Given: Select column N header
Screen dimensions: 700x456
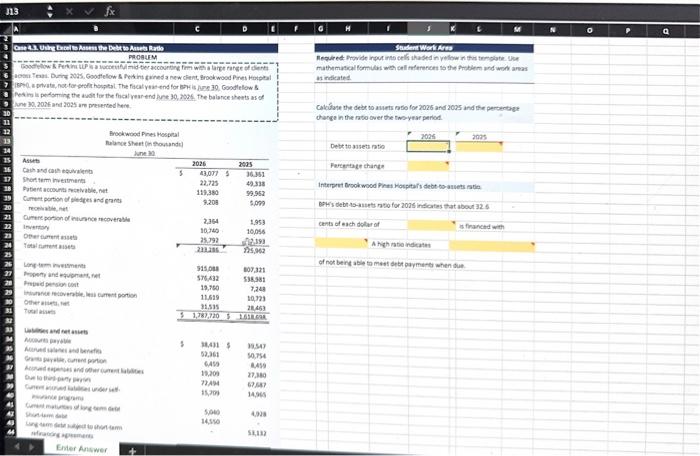Looking at the screenshot, I should tap(553, 29).
